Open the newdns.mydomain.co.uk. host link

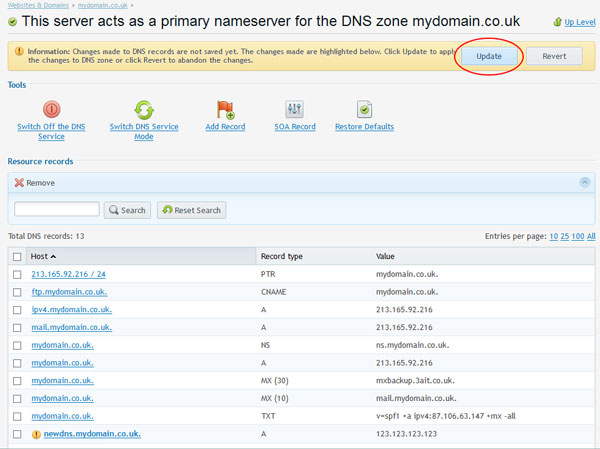[92, 434]
